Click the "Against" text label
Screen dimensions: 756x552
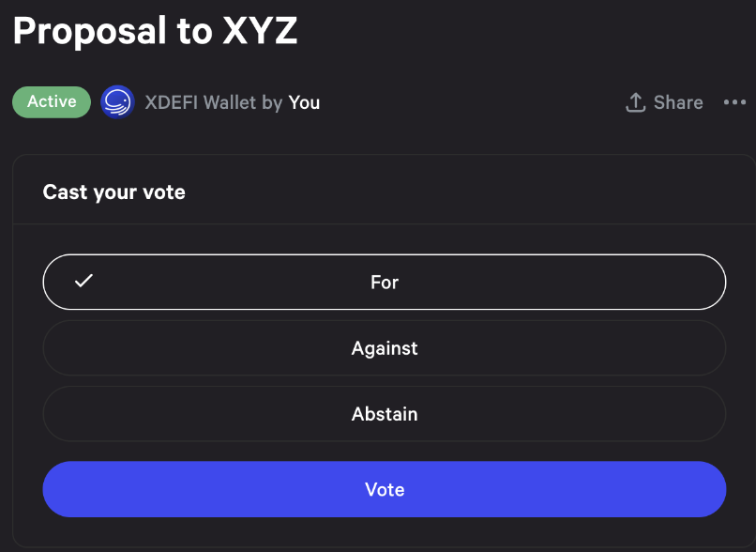point(385,348)
